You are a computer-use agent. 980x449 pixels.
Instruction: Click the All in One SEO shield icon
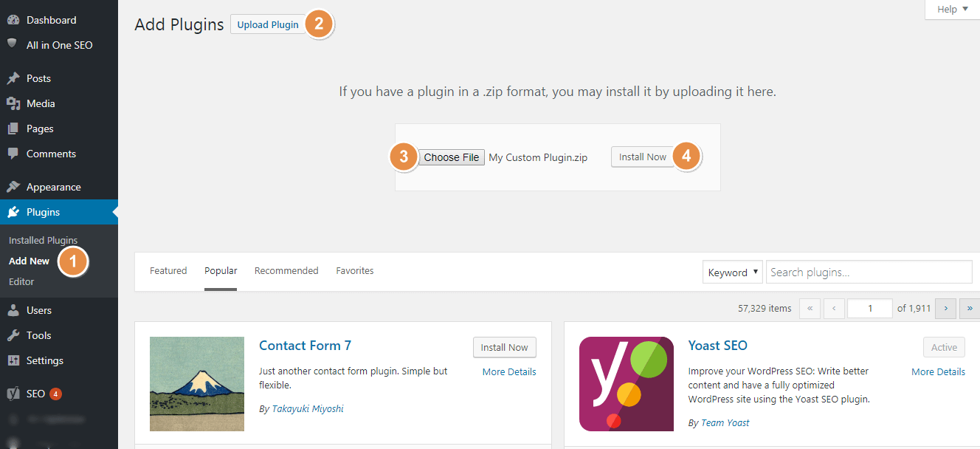(x=13, y=44)
